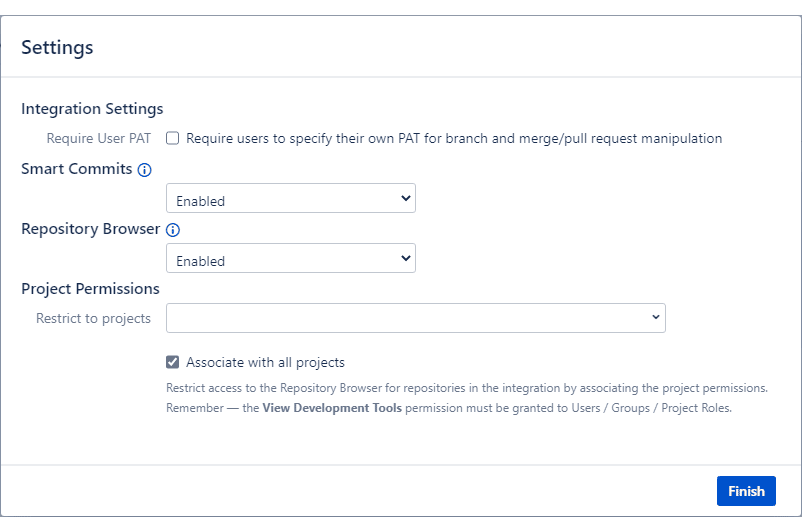Click the Repository Browser dropdown chevron arrow
Image resolution: width=802 pixels, height=532 pixels.
(x=406, y=258)
